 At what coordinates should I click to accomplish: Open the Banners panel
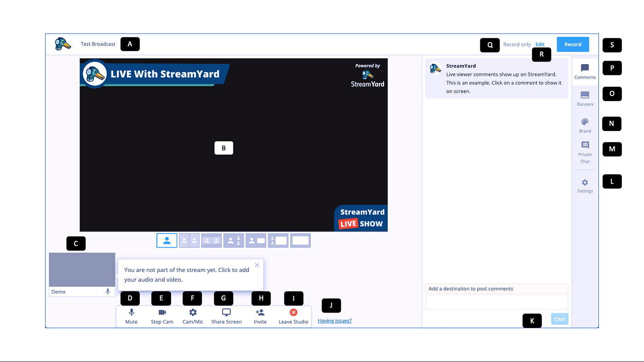point(585,98)
